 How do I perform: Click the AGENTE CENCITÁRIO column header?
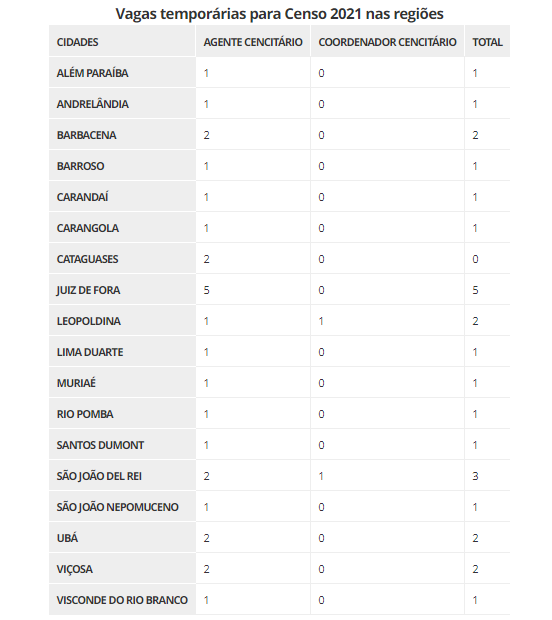click(253, 42)
